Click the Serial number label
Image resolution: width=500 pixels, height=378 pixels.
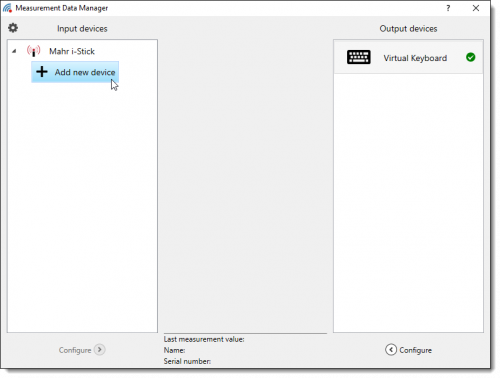tap(187, 361)
